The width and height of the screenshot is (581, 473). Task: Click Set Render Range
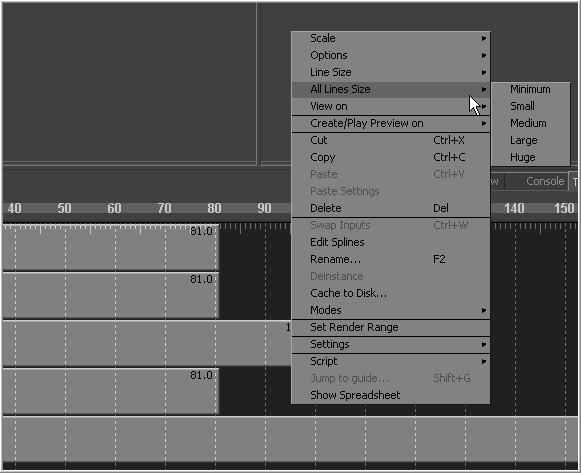coord(391,327)
